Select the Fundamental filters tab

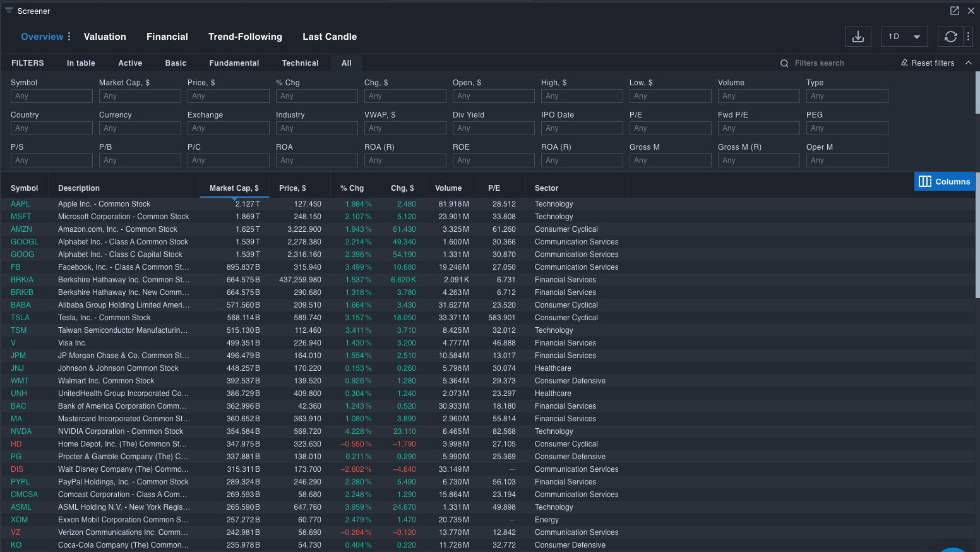(234, 63)
